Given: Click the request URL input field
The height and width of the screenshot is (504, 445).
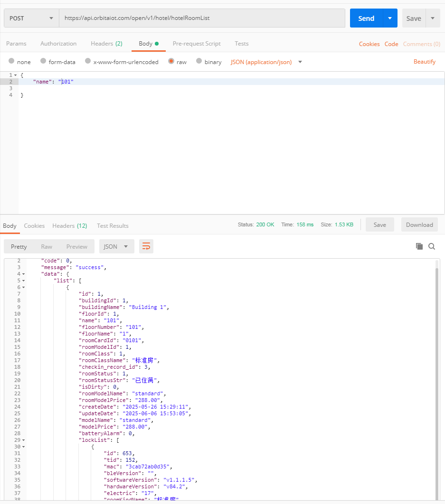Looking at the screenshot, I should pos(202,18).
